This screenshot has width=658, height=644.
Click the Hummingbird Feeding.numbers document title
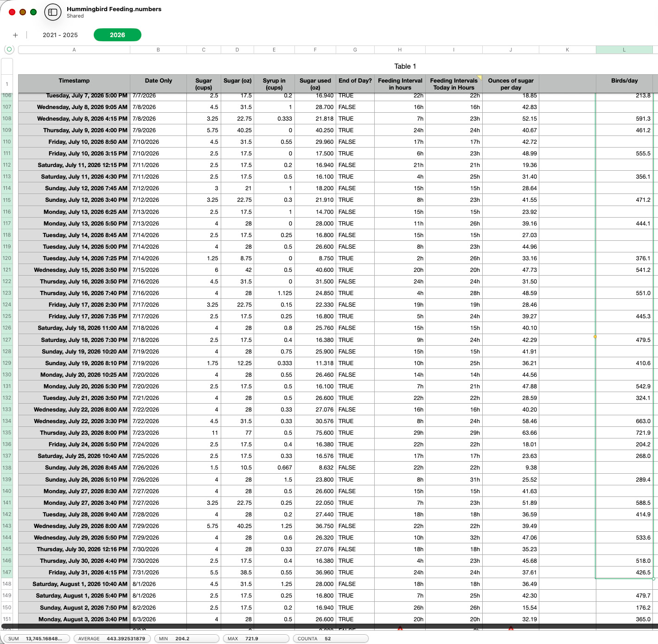114,9
